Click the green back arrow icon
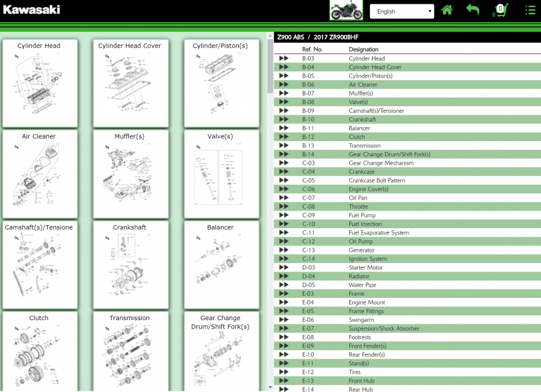Viewport: 541px width, 392px height. coord(473,10)
